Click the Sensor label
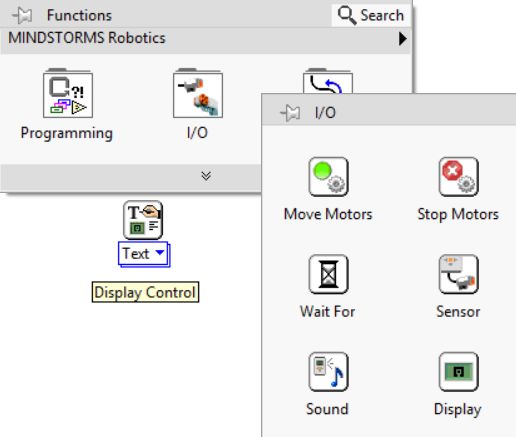The height and width of the screenshot is (437, 516). 458,312
